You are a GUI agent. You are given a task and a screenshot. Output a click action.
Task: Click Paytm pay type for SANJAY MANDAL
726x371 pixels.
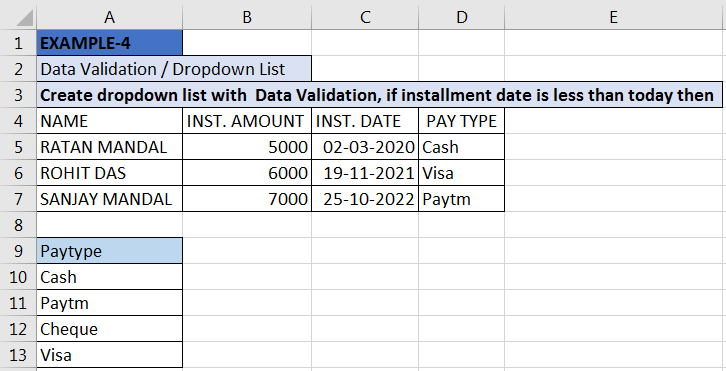click(x=461, y=199)
